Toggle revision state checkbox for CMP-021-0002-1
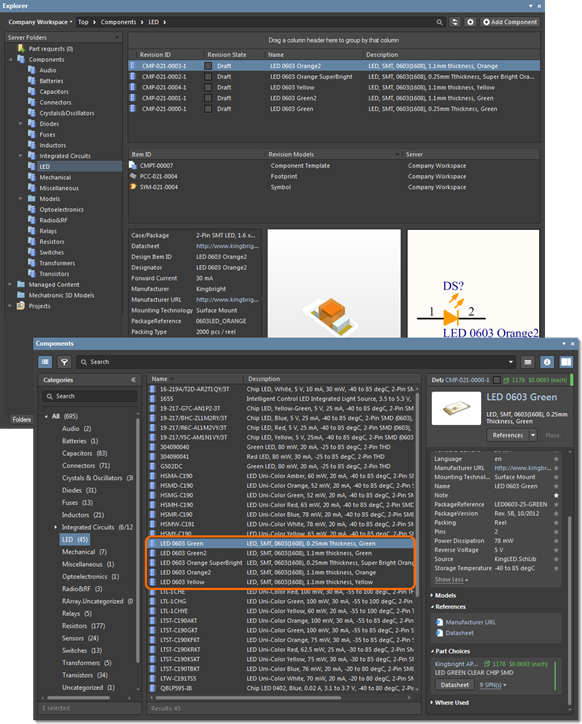Screen dimensions: 582x724 [x=208, y=77]
